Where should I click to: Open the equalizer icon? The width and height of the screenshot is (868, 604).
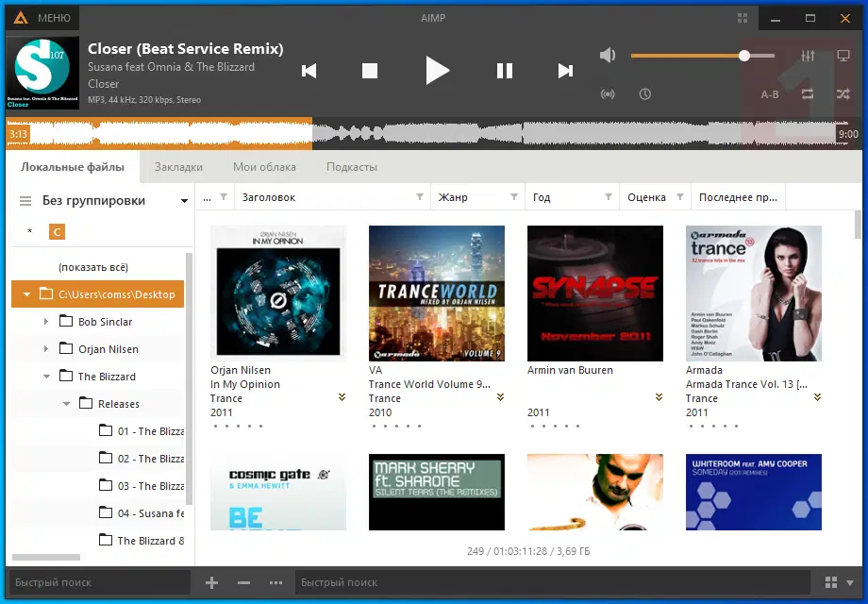pyautogui.click(x=808, y=56)
